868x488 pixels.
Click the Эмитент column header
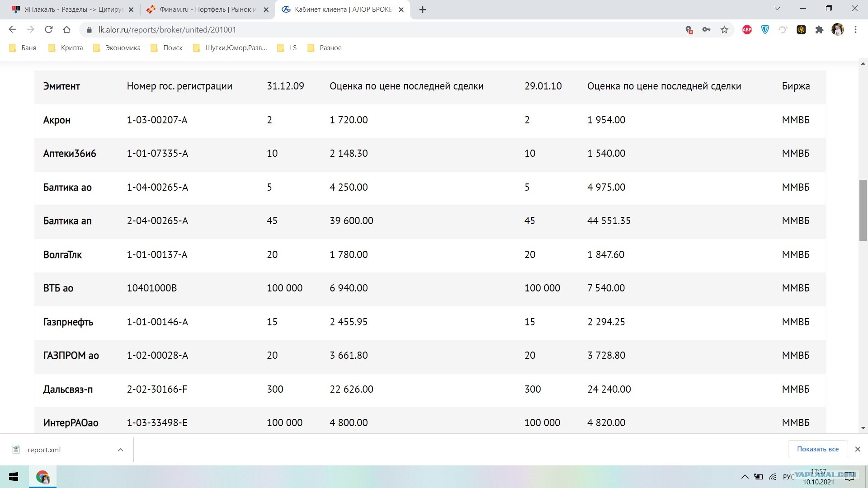click(x=61, y=86)
